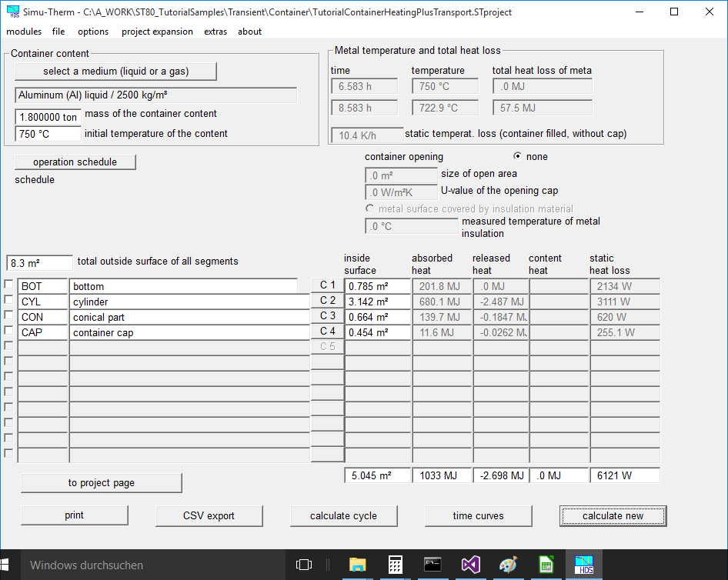This screenshot has height=580, width=728.
Task: Open the 'project expansion' menu
Action: click(157, 32)
